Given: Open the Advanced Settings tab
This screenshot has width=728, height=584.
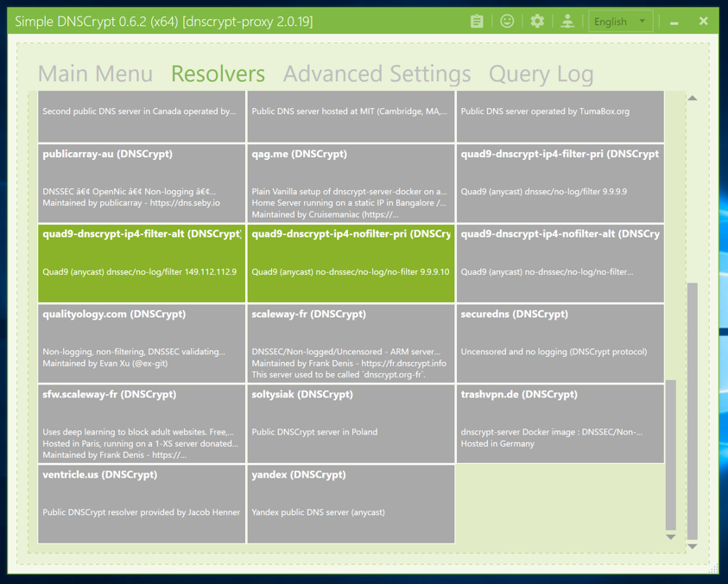Looking at the screenshot, I should [377, 74].
